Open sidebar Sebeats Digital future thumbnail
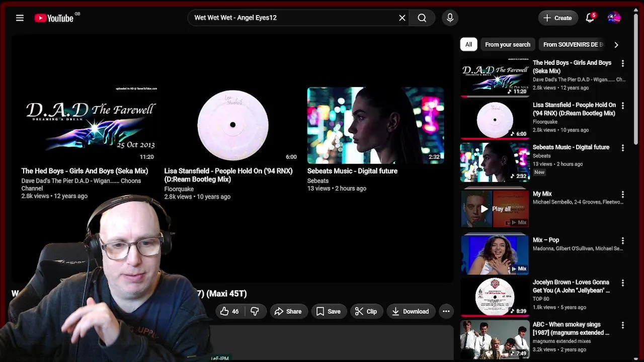This screenshot has width=644, height=362. 495,162
